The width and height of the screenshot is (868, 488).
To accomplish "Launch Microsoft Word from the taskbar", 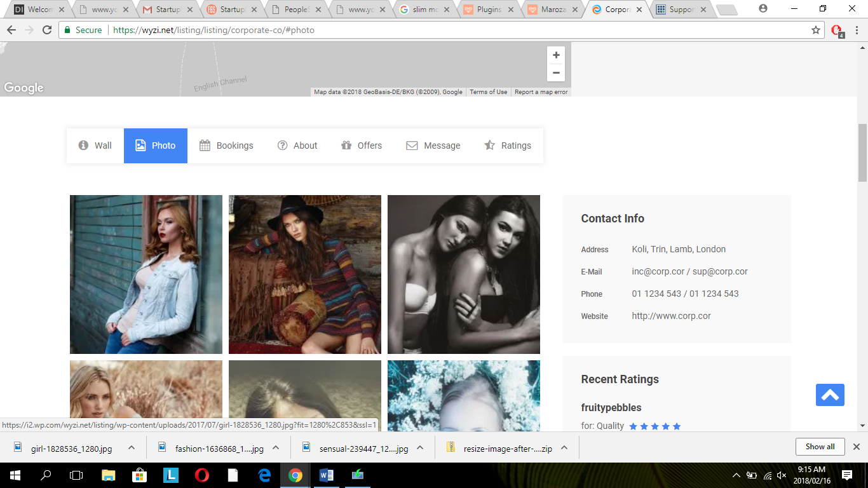I will (x=327, y=475).
